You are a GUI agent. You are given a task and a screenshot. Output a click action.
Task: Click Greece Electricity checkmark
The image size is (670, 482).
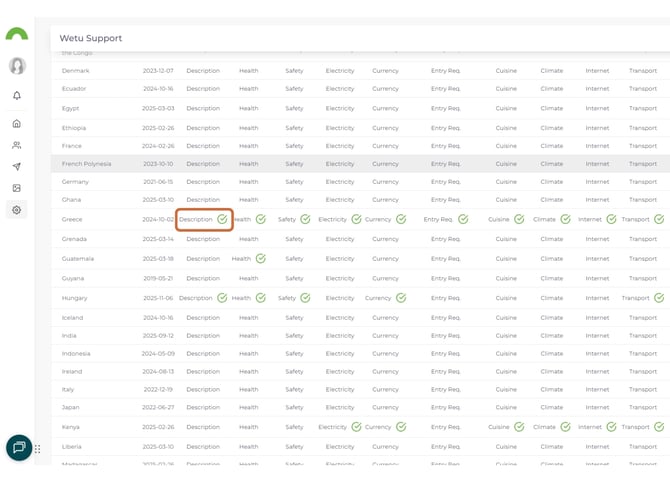point(356,219)
